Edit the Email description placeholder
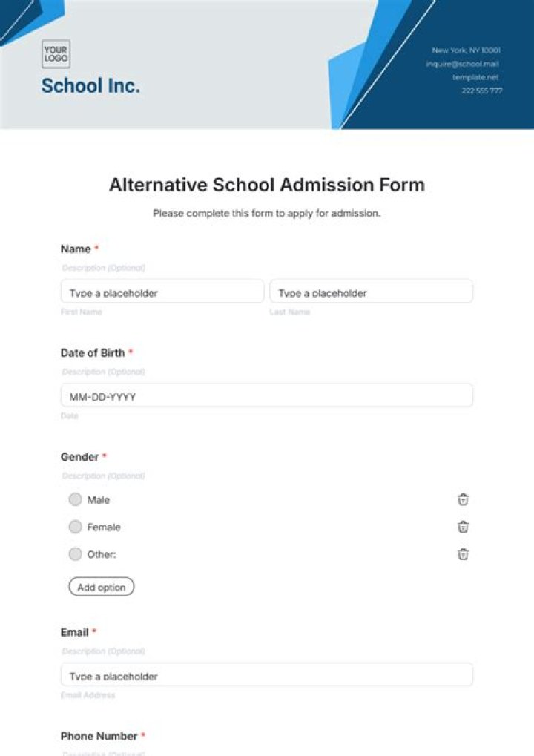534x756 pixels. 104,651
